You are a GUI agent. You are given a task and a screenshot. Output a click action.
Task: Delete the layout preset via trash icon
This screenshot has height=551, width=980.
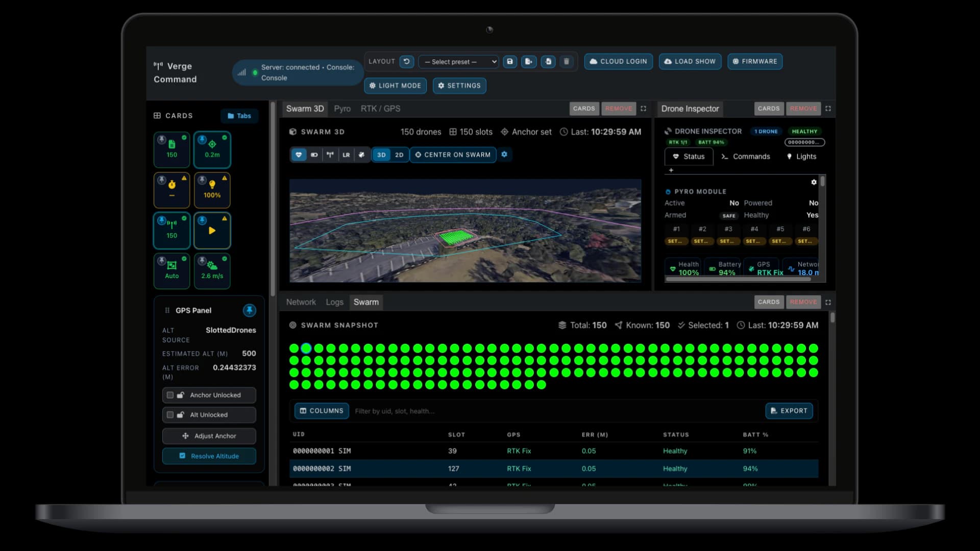click(566, 61)
